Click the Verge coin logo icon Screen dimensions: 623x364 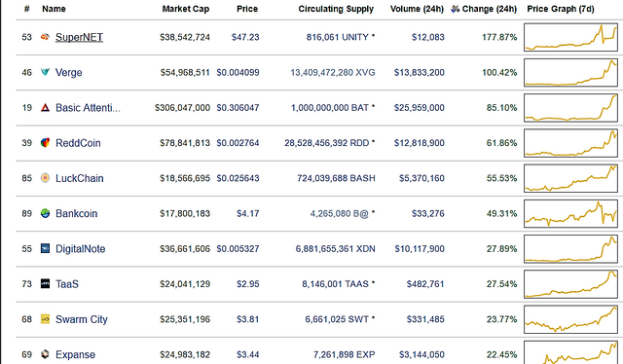46,72
